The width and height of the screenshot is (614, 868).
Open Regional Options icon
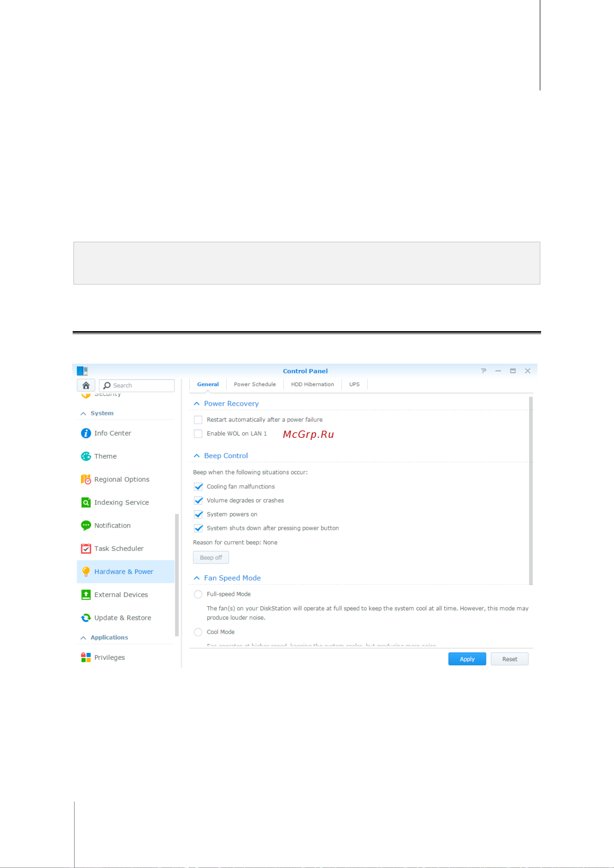click(86, 479)
